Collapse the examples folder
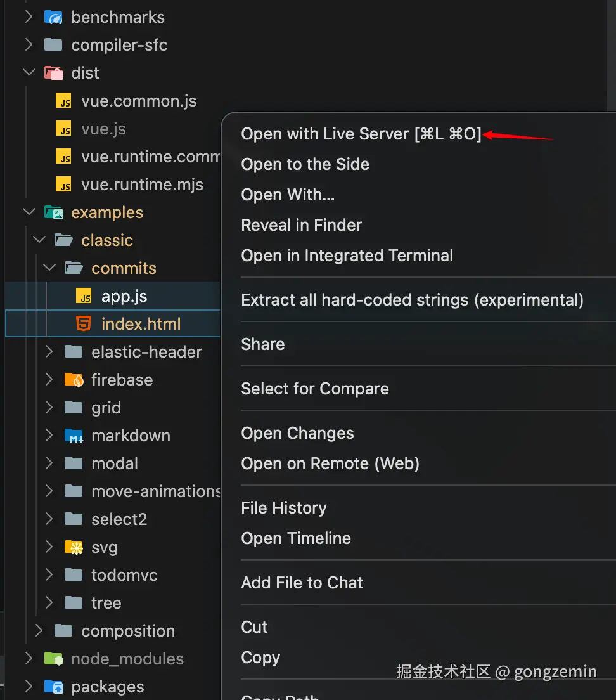616x700 pixels. 29,212
